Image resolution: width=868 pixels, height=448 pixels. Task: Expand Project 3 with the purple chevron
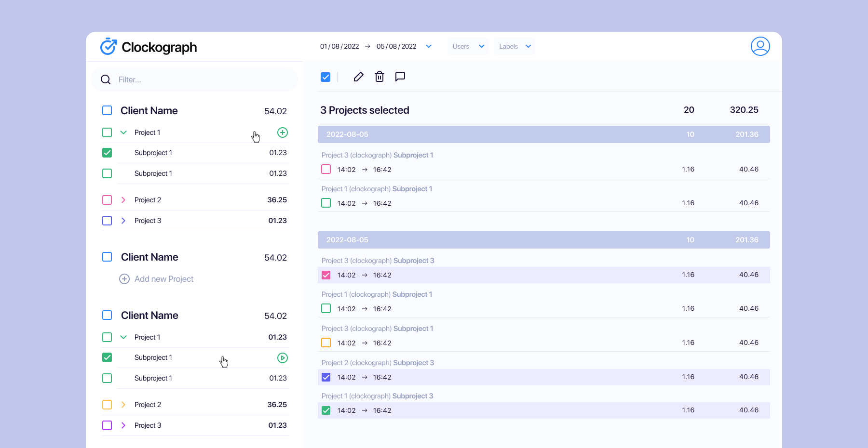point(123,425)
